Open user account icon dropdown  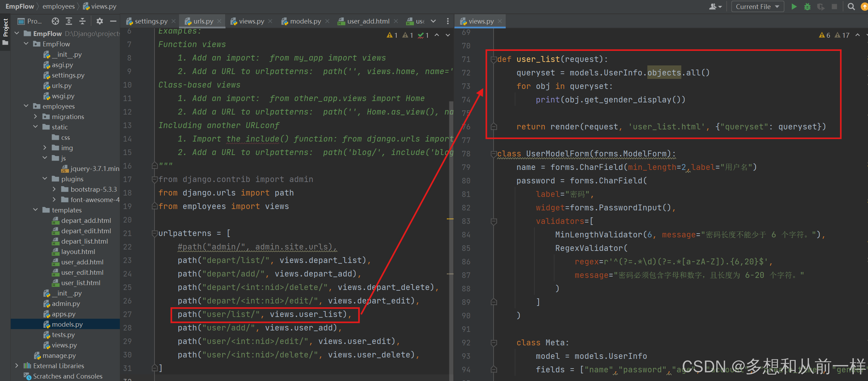(715, 7)
